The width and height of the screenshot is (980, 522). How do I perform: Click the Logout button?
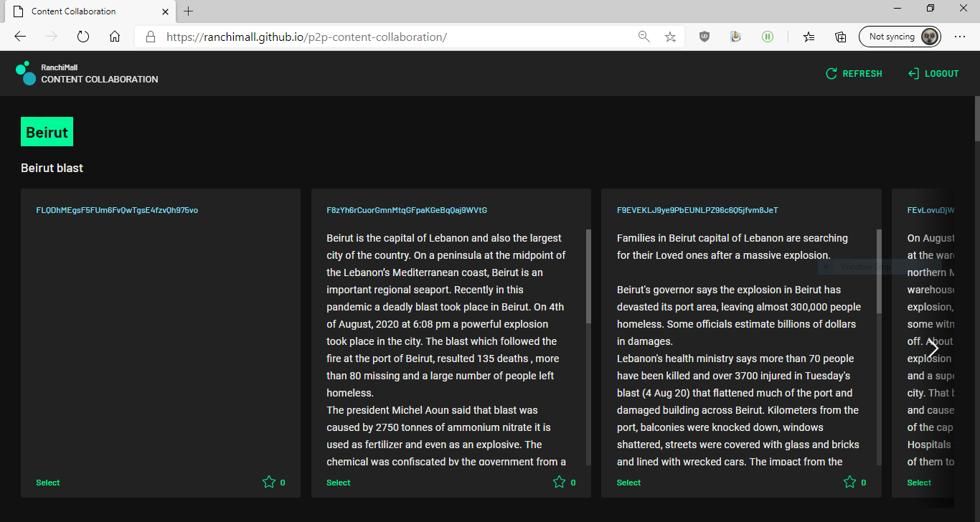[933, 74]
